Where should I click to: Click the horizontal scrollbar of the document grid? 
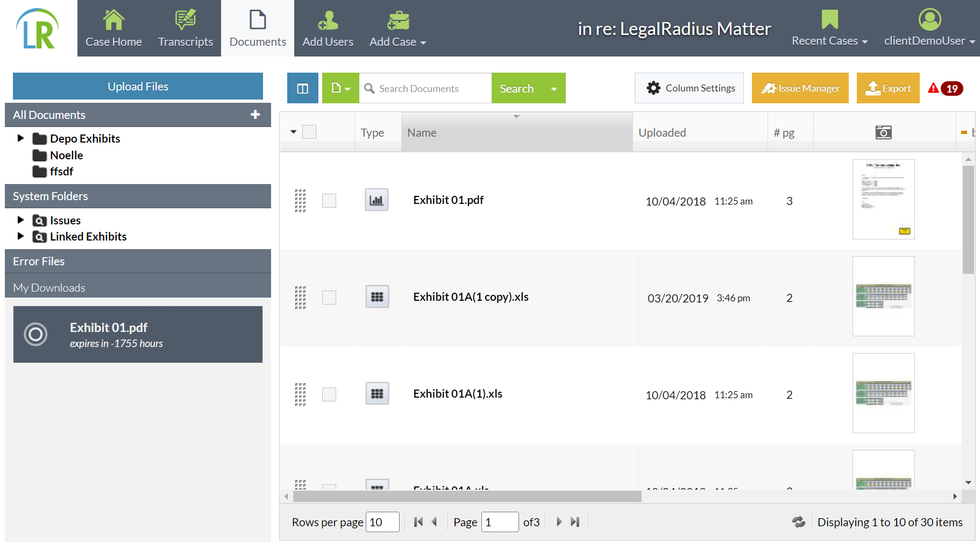(x=467, y=496)
